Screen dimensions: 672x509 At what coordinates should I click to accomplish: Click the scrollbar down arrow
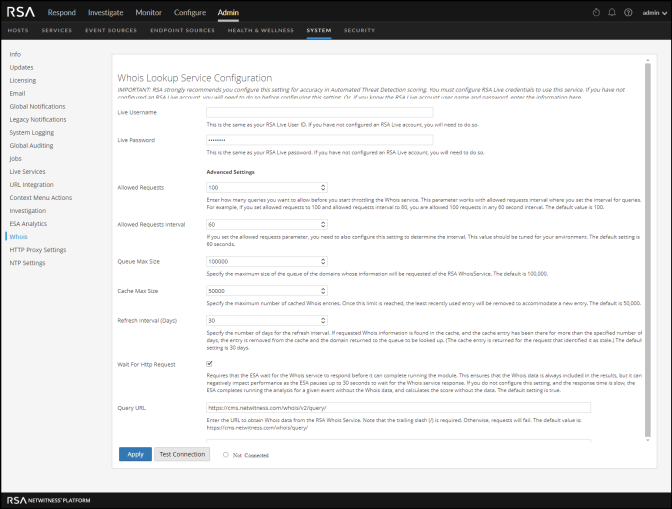tap(648, 440)
